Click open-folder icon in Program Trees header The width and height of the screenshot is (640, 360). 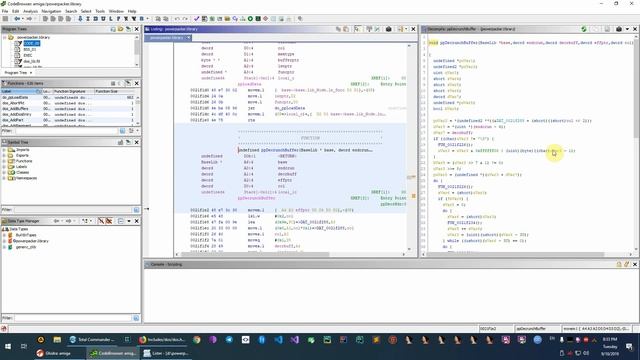tap(120, 29)
